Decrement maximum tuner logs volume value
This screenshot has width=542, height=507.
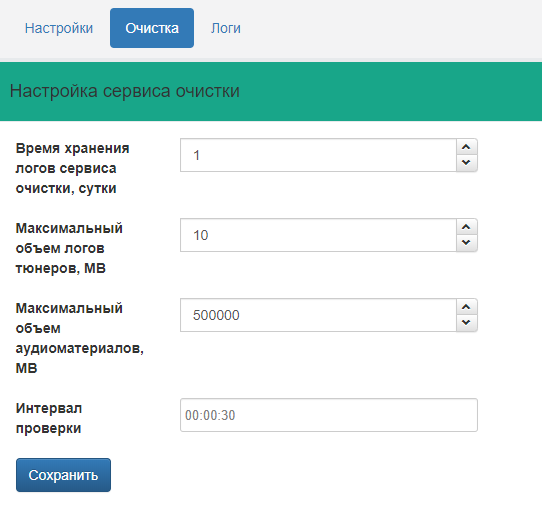click(466, 243)
